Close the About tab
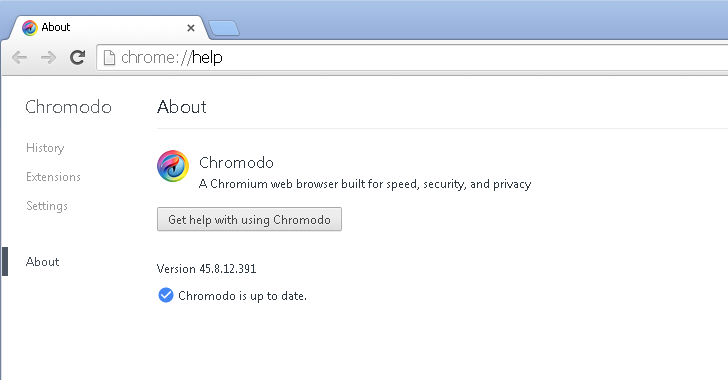The image size is (728, 380). (x=191, y=28)
